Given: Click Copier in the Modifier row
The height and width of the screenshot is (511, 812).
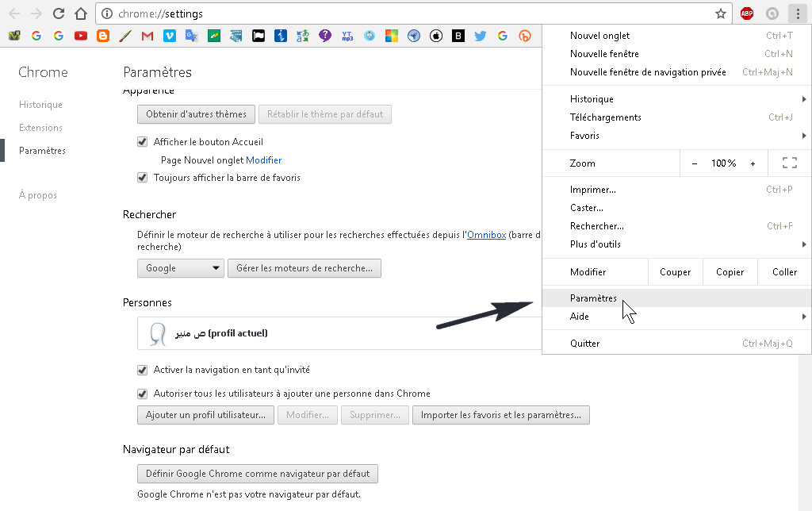Looking at the screenshot, I should coord(730,271).
